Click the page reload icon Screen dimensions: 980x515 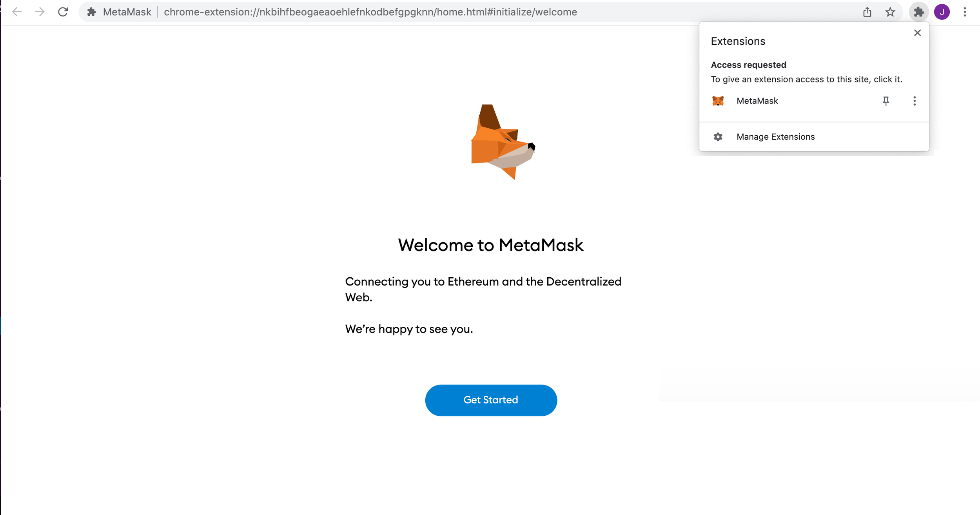click(x=63, y=12)
